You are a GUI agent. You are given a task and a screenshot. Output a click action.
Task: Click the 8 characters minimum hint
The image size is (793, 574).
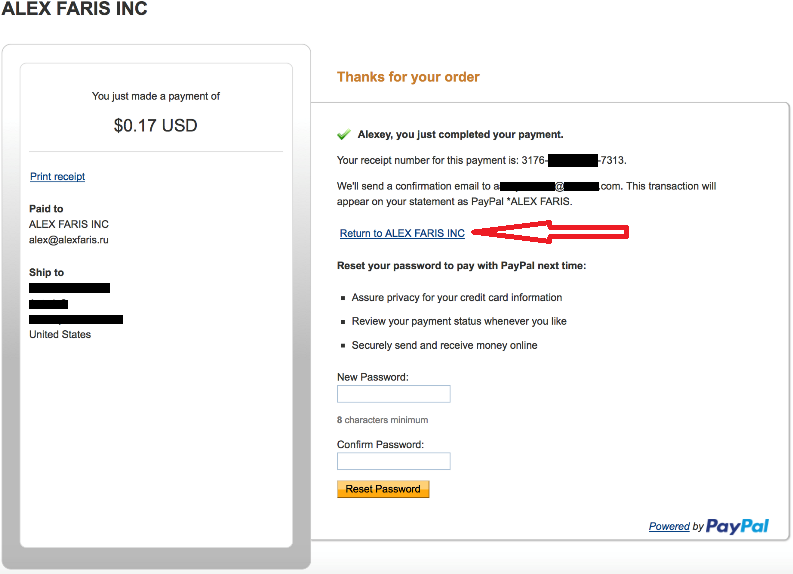382,420
